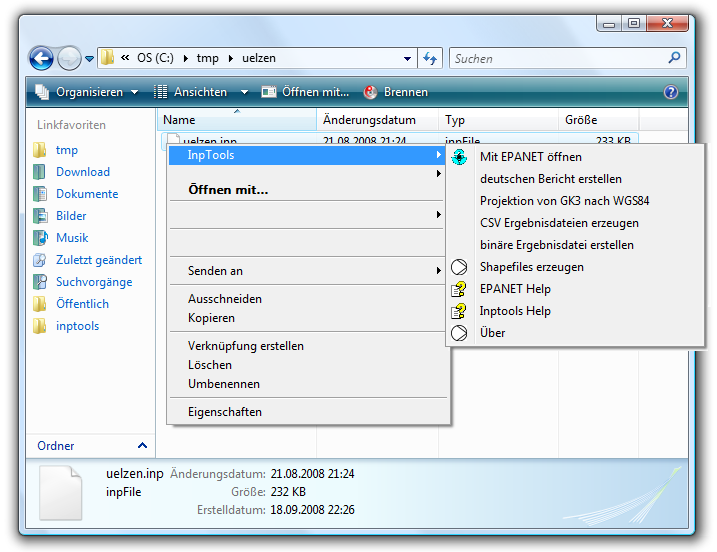Open the help question mark icon

tap(670, 92)
